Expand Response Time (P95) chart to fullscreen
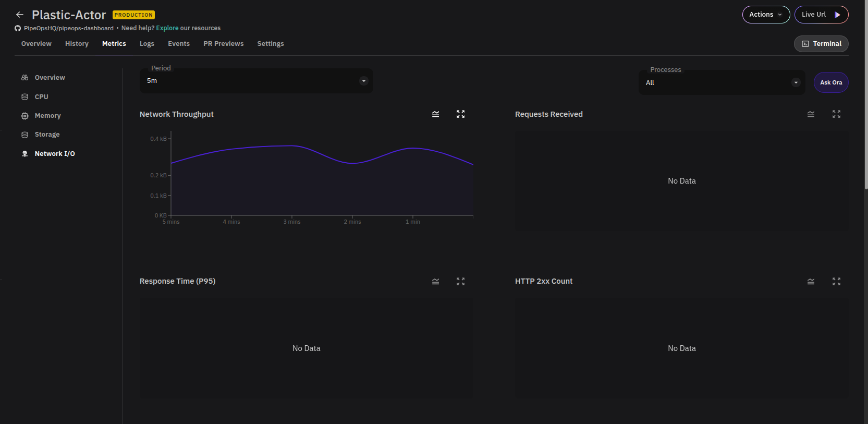 pyautogui.click(x=461, y=282)
